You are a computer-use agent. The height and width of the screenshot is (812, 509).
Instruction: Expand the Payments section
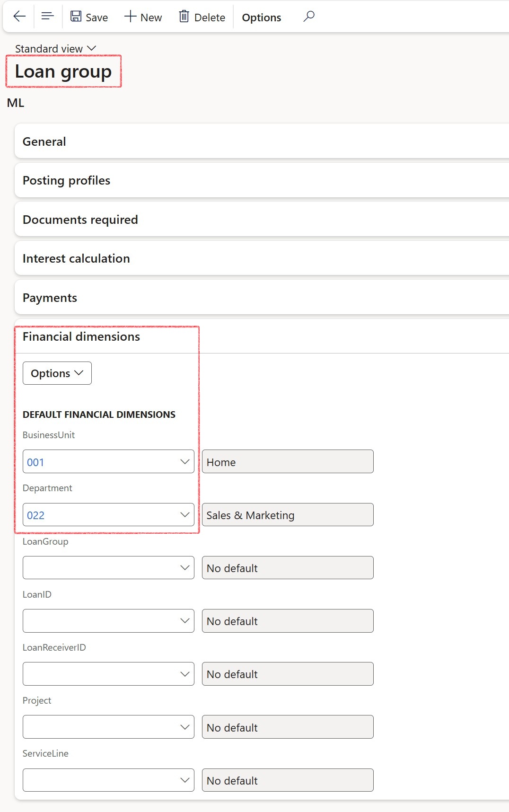point(50,298)
